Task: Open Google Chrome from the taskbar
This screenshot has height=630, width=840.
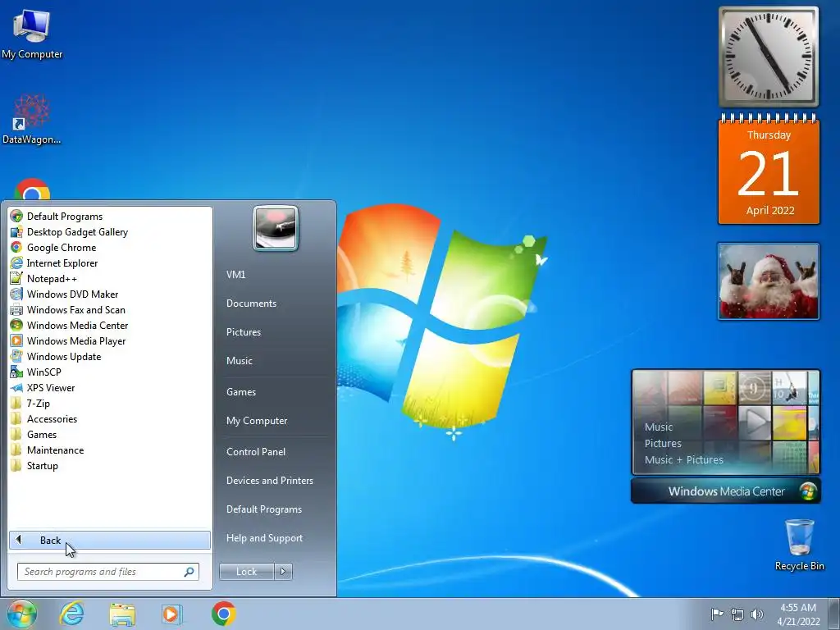Action: tap(223, 614)
